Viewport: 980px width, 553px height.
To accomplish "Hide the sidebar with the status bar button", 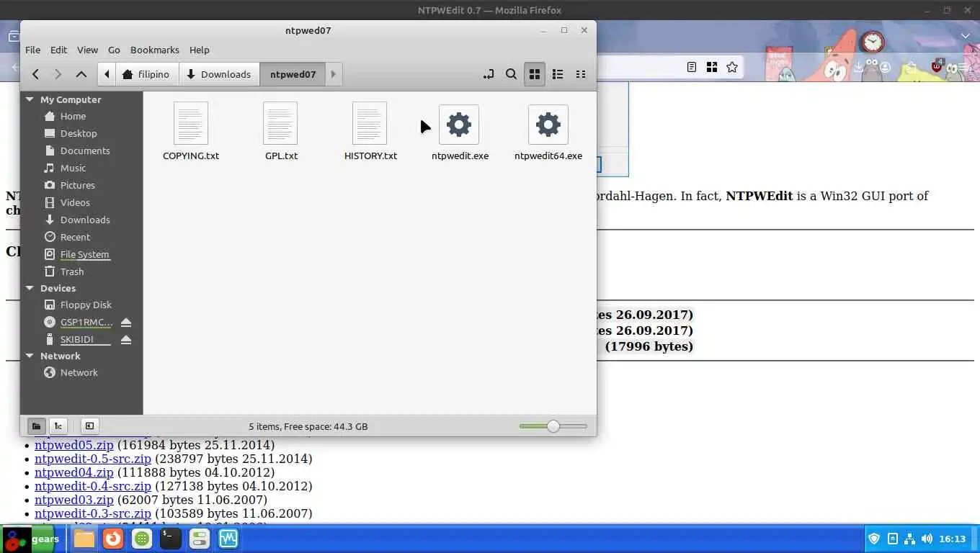I will pos(89,426).
